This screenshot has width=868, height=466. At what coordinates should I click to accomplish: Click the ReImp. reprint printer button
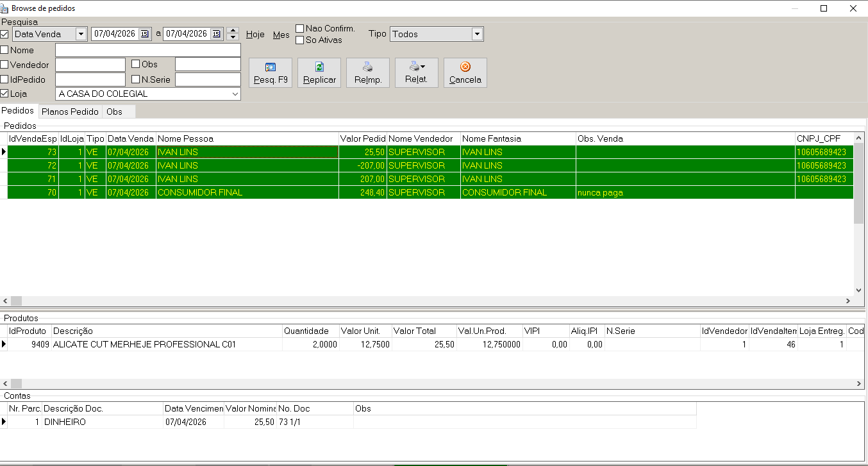[x=367, y=73]
